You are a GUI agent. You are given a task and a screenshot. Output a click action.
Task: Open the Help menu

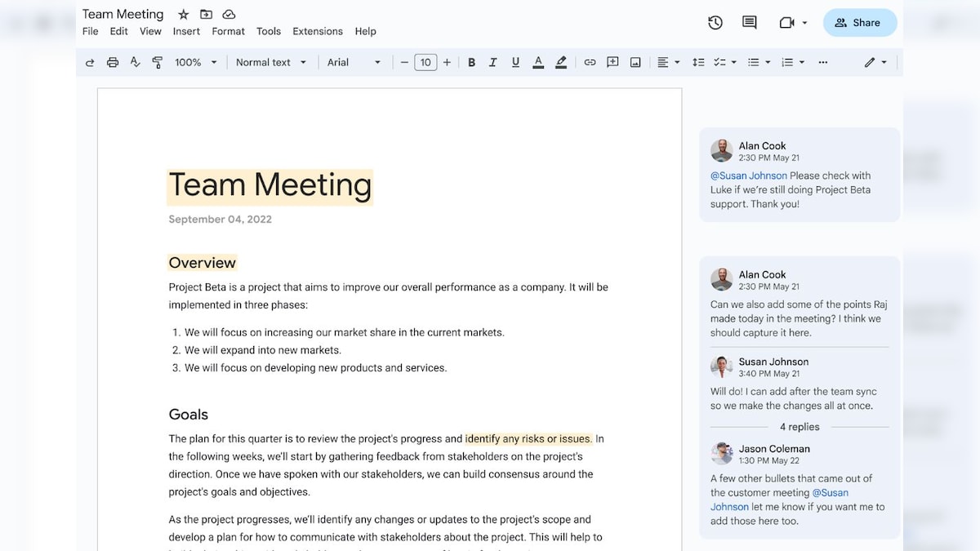[365, 31]
